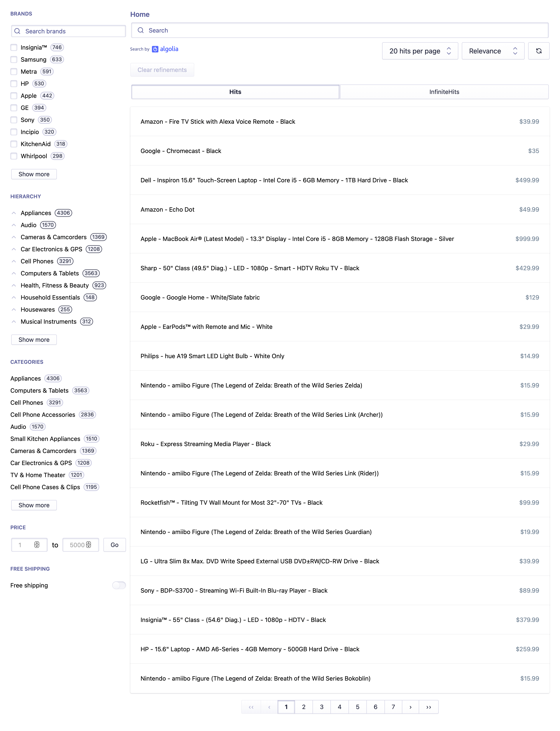The image size is (560, 731).
Task: Check the KitchenAid brand checkbox
Action: tap(14, 144)
